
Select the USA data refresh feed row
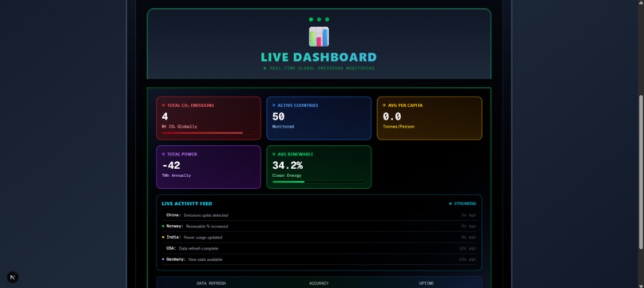(x=319, y=248)
